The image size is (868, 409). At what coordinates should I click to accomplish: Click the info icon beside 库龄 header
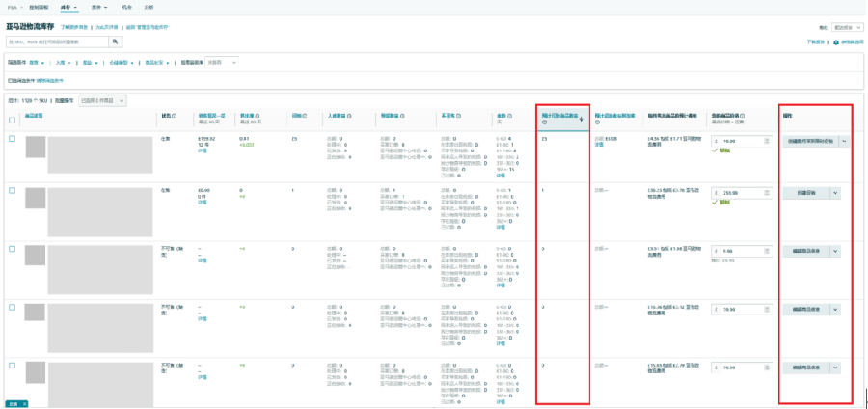509,116
